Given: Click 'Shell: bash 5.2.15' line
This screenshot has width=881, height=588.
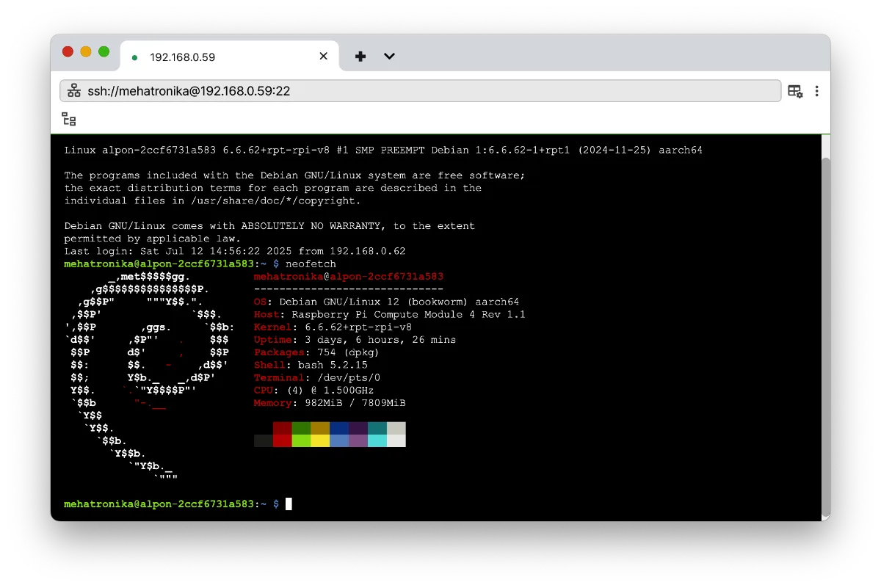Looking at the screenshot, I should [x=311, y=365].
